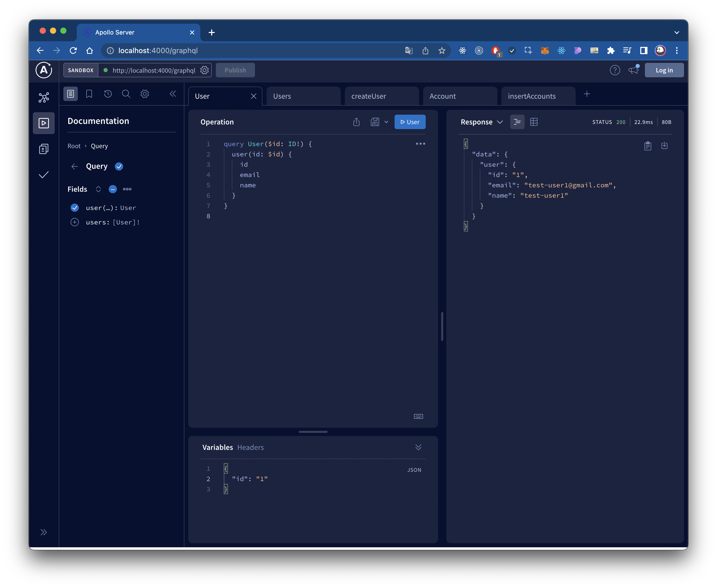
Task: Open the Schema graph icon in left sidebar
Action: pos(44,98)
